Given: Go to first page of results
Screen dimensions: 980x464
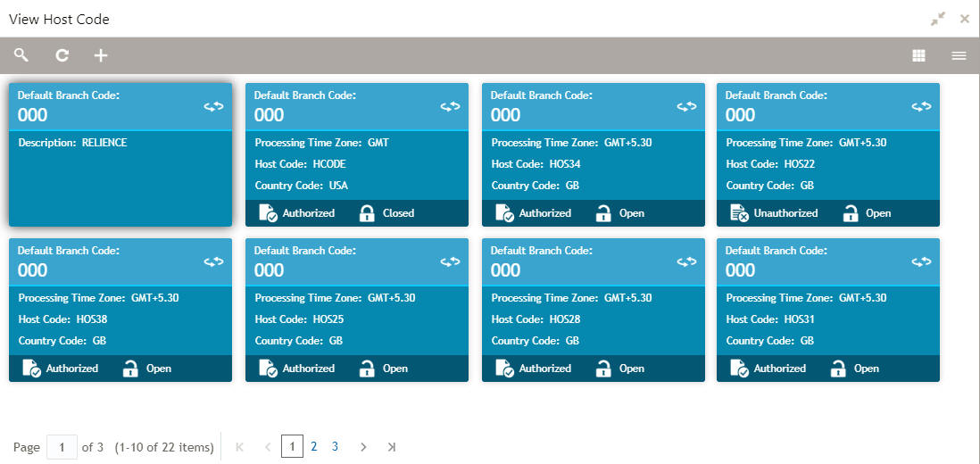Looking at the screenshot, I should click(x=240, y=446).
